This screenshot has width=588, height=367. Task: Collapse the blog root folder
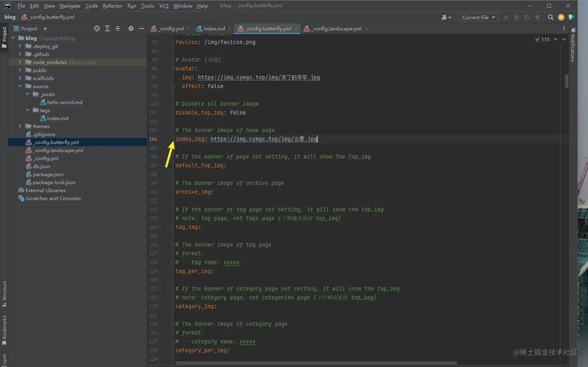pyautogui.click(x=13, y=38)
